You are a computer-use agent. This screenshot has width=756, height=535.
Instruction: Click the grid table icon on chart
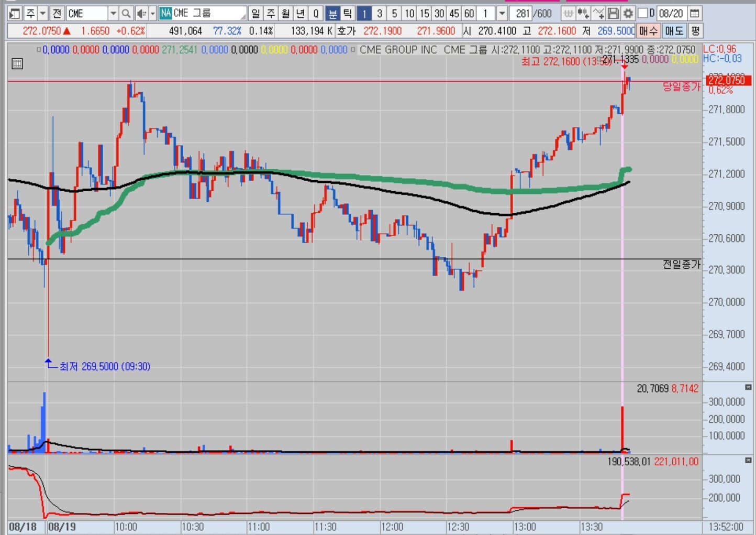pos(17,64)
